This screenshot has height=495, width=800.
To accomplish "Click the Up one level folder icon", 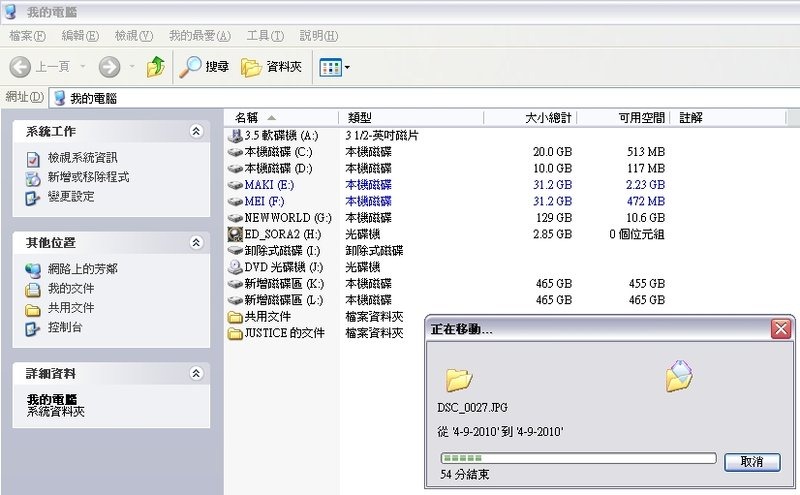I will pyautogui.click(x=155, y=67).
